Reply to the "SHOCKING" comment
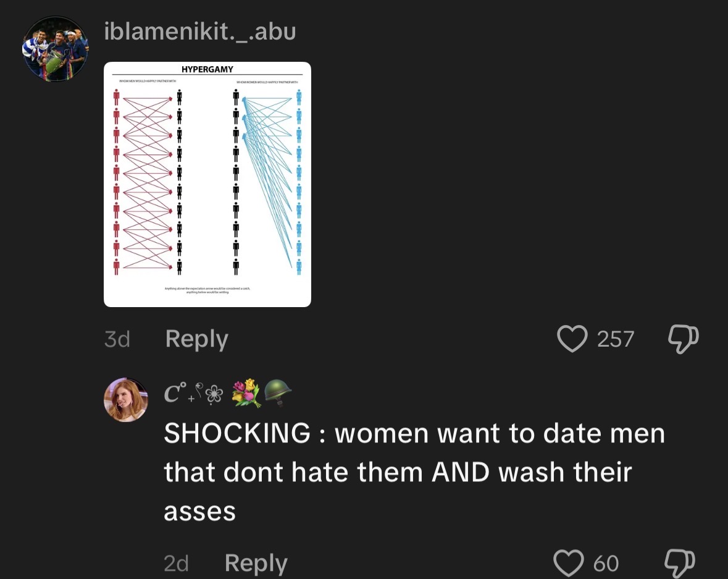 256,563
